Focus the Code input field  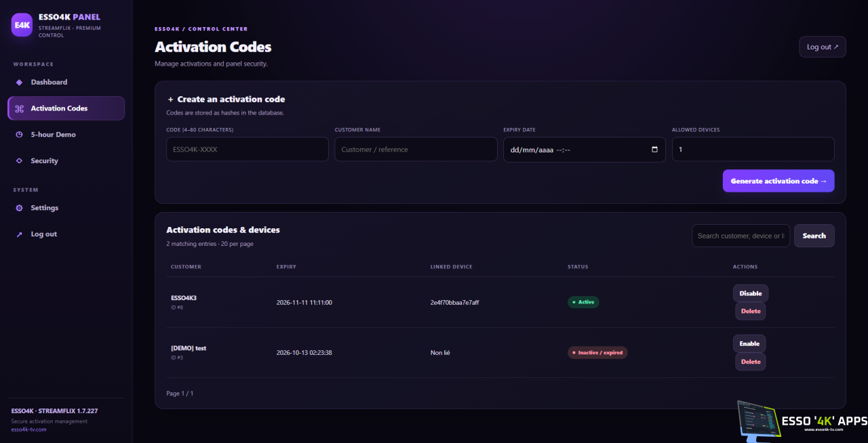[x=248, y=150]
